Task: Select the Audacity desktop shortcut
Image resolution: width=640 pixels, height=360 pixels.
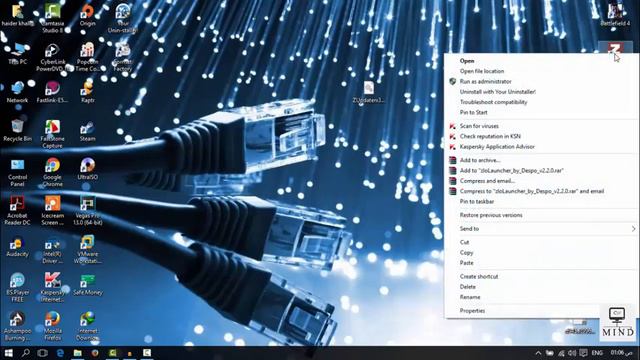Action: point(18,246)
